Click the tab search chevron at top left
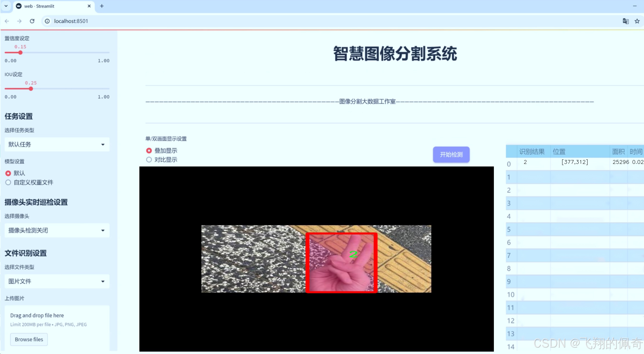644x354 pixels. pos(5,6)
